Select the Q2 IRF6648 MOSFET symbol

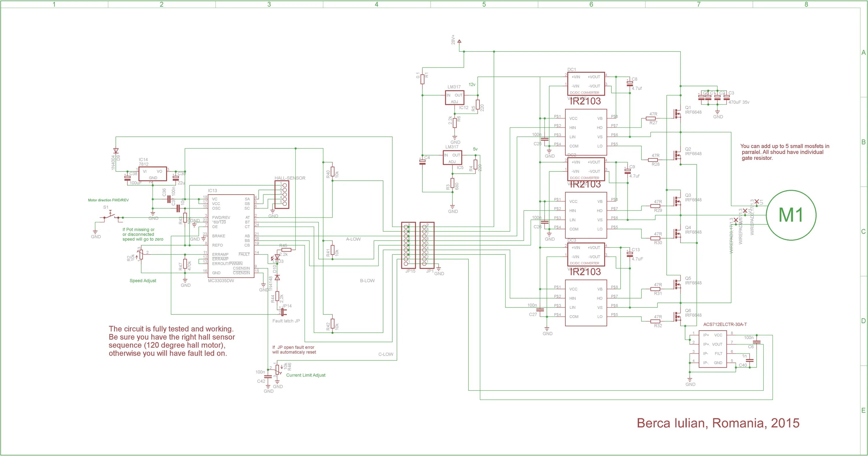(x=677, y=155)
